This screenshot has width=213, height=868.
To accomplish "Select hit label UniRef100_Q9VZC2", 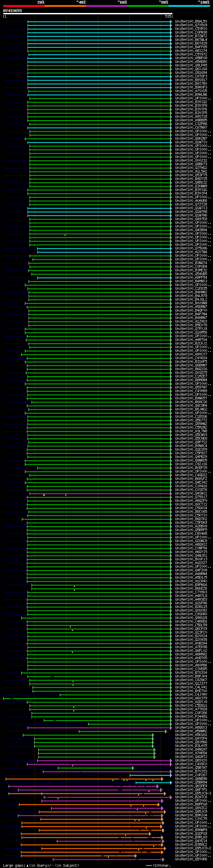I will (x=191, y=808).
